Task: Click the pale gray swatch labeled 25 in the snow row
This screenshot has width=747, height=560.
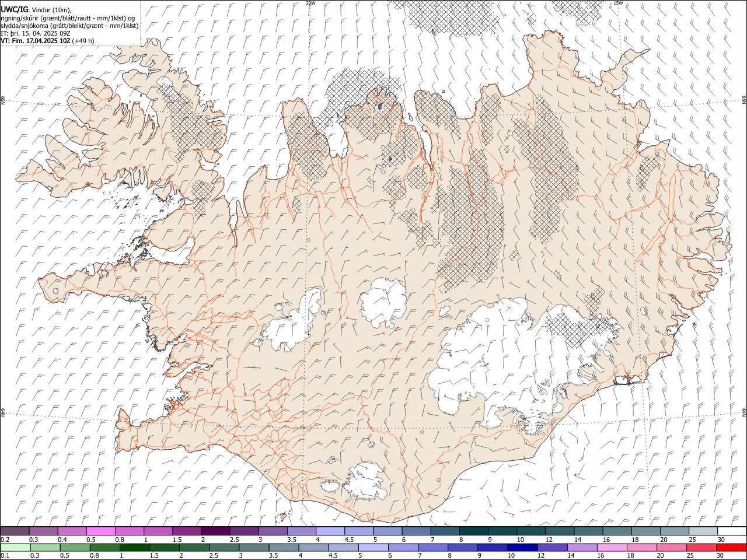Action: 703,531
